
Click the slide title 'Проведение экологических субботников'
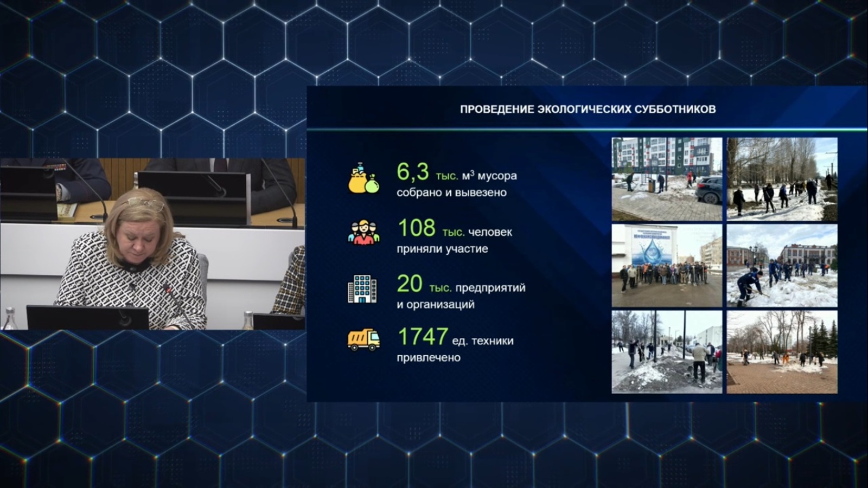pyautogui.click(x=588, y=109)
